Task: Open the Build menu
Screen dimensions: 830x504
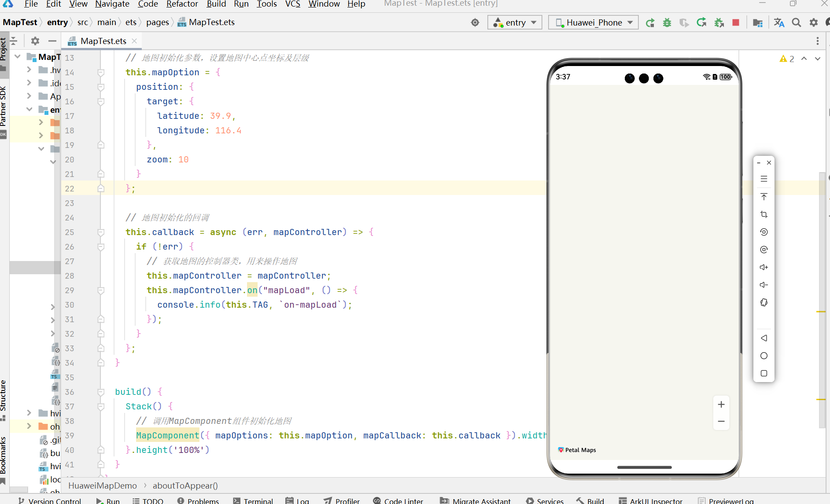Action: coord(216,4)
